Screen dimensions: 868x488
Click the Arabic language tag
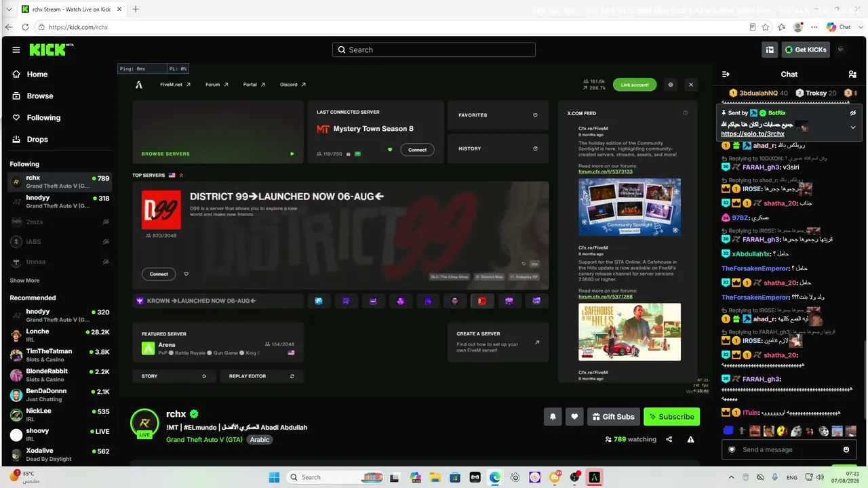pyautogui.click(x=260, y=439)
